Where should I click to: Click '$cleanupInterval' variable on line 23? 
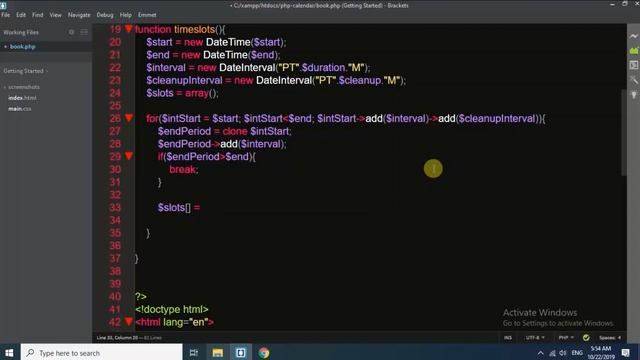(184, 80)
